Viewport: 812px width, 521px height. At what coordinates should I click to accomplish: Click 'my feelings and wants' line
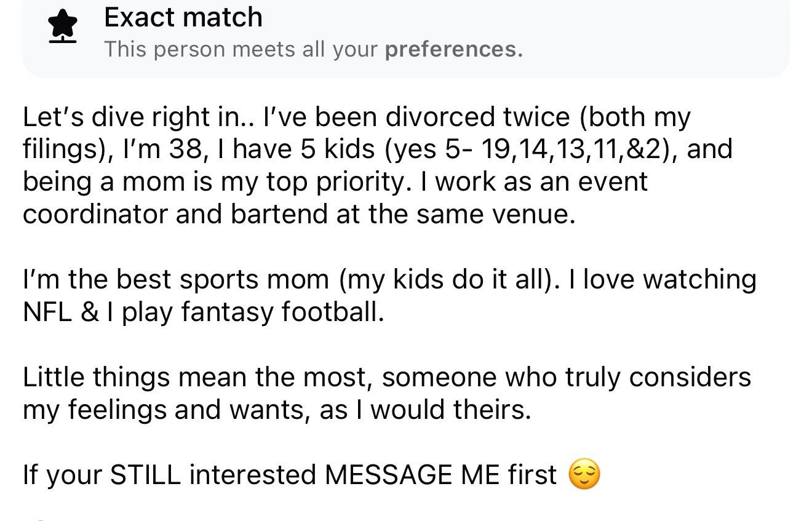point(164,410)
